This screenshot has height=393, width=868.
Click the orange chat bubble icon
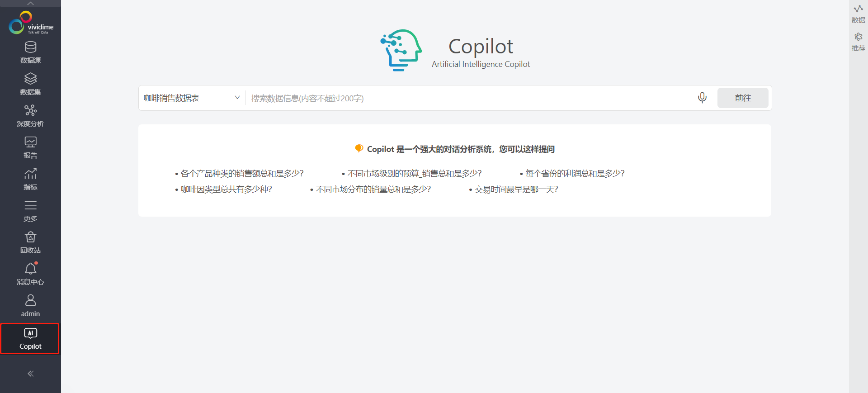click(359, 148)
